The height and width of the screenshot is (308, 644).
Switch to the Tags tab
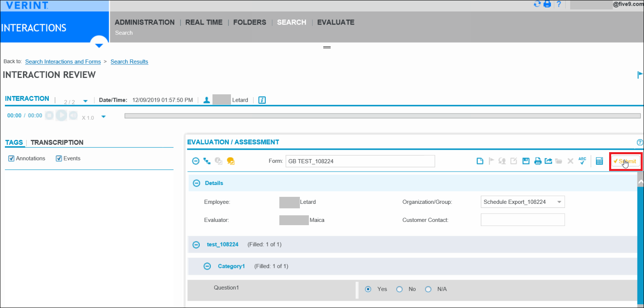pyautogui.click(x=14, y=142)
